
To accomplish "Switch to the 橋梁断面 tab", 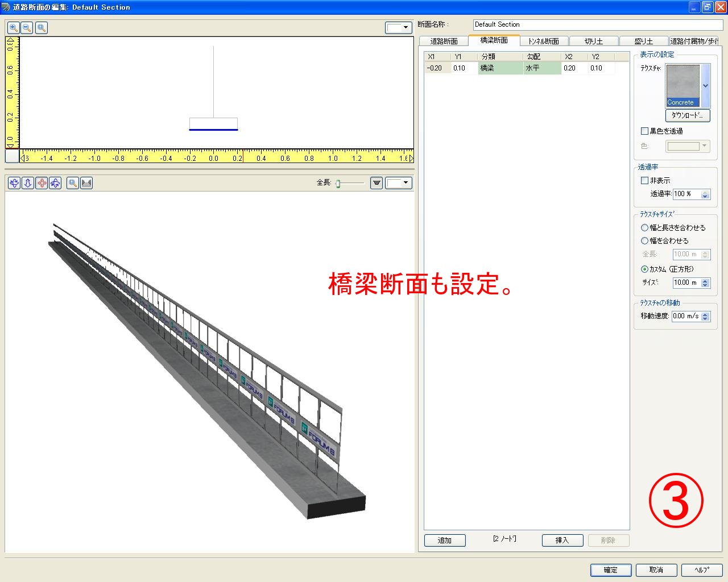I will (x=494, y=40).
